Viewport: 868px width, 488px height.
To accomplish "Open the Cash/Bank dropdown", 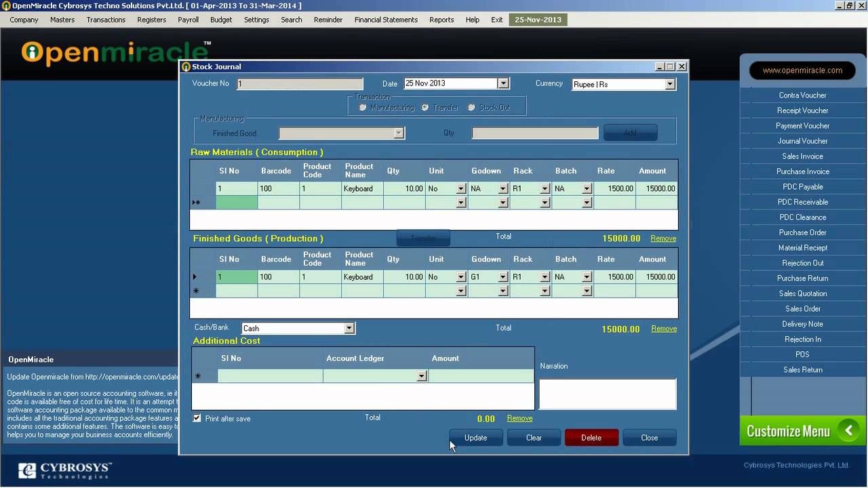I will pos(349,328).
